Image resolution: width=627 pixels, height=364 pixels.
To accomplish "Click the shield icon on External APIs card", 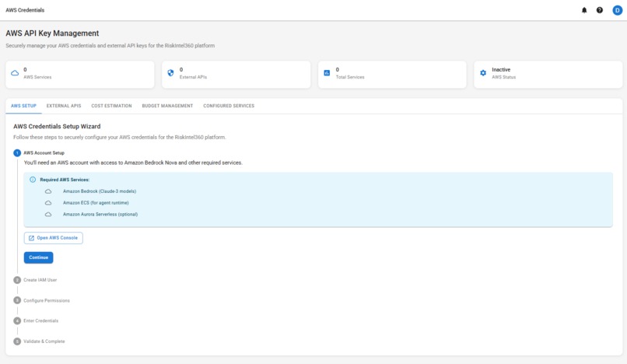I will click(170, 73).
